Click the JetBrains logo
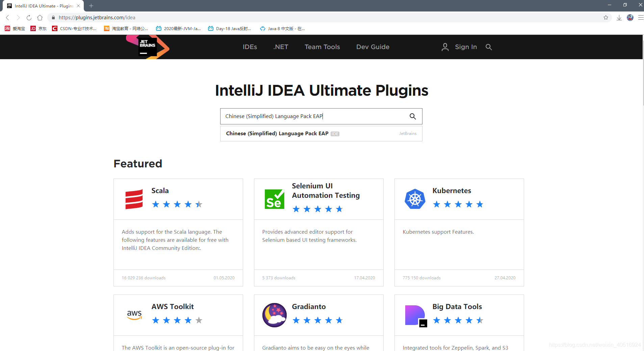The height and width of the screenshot is (351, 644). (148, 47)
